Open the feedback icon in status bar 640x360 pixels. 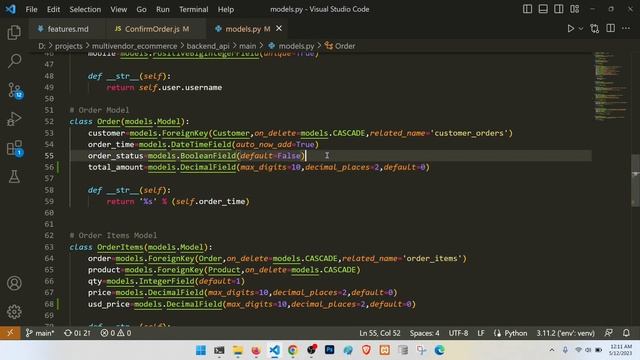609,333
